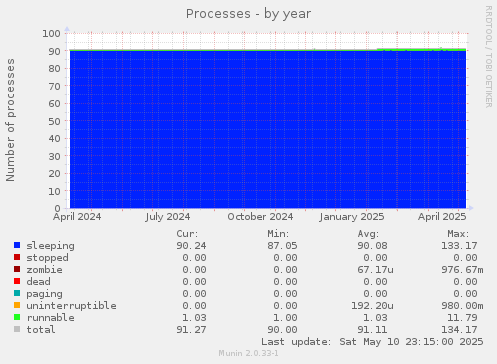The height and width of the screenshot is (364, 497).
Task: Click the 'zombie' legend label
Action: [44, 270]
